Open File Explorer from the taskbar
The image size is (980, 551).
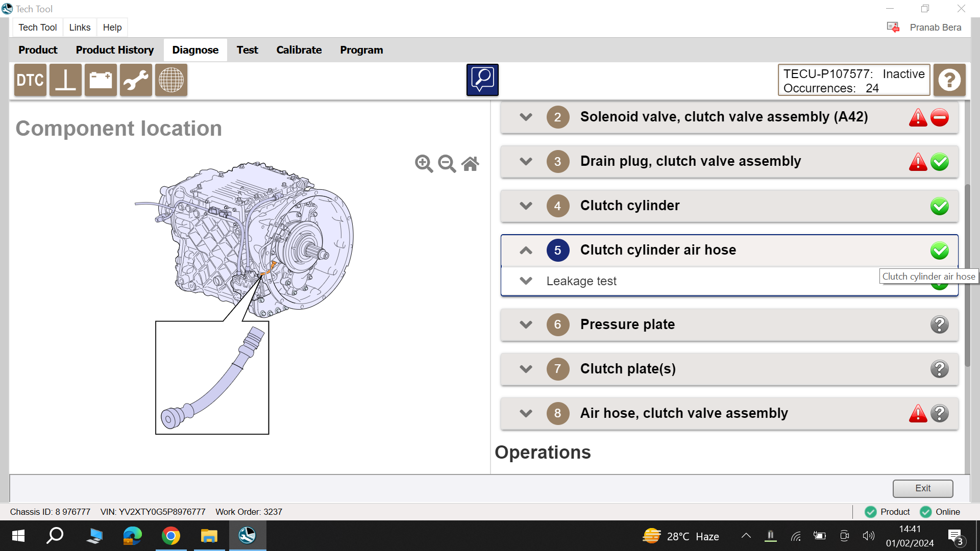209,536
